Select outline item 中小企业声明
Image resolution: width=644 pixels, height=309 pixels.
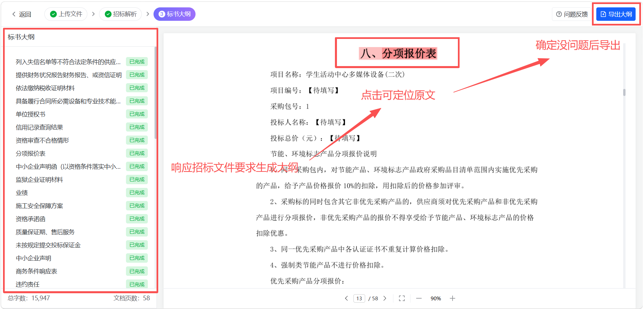[34, 258]
